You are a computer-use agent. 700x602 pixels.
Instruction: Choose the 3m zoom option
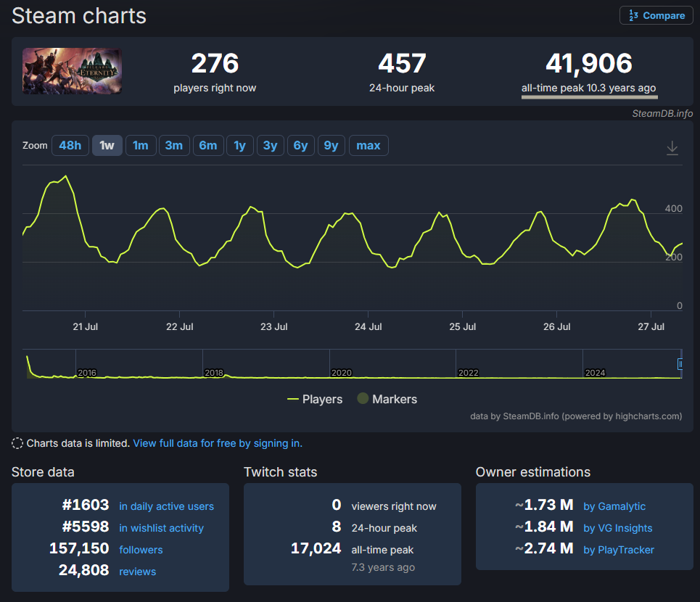(174, 146)
